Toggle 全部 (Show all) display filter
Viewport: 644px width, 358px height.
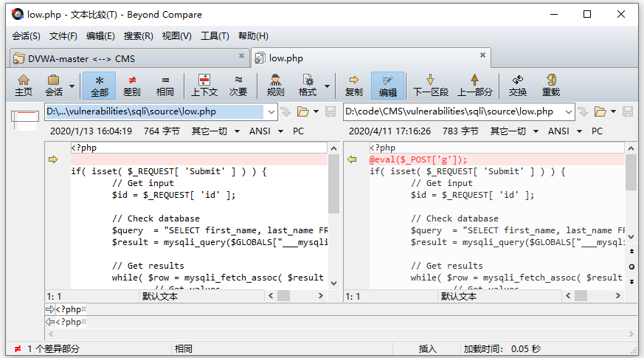click(x=100, y=85)
